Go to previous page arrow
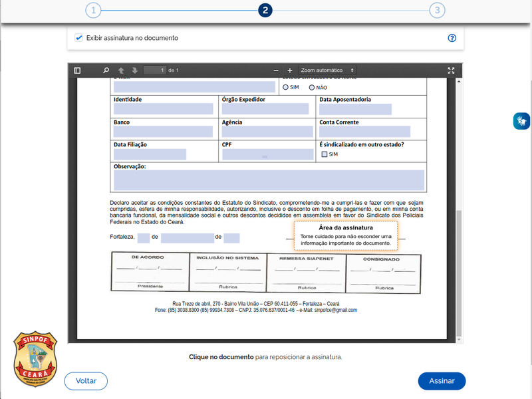The width and height of the screenshot is (532, 399). tap(121, 70)
